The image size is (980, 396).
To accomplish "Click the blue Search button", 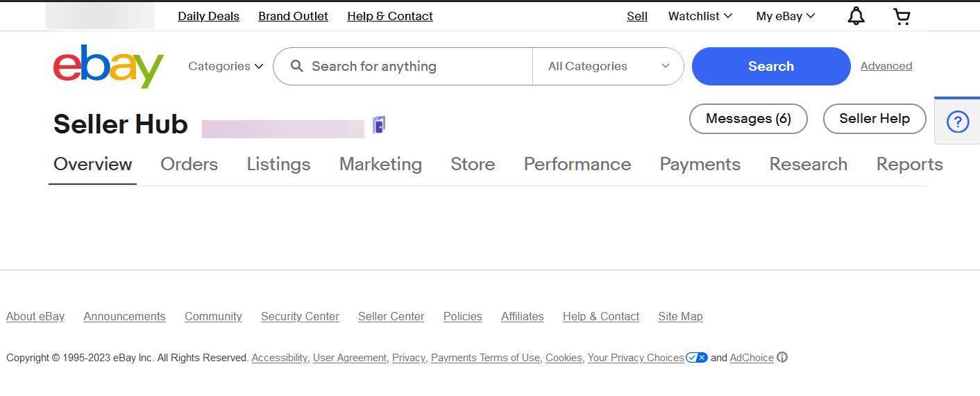I will pos(771,66).
